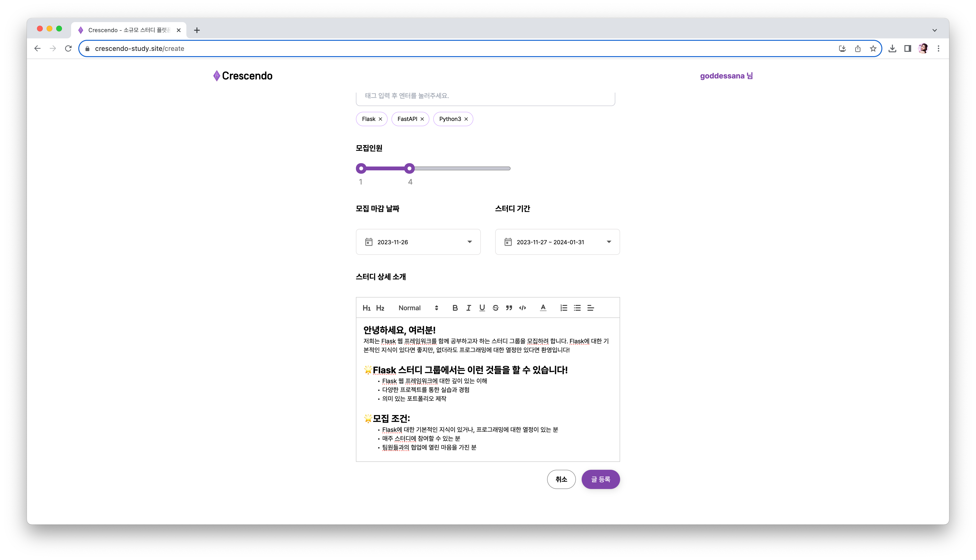Click the purple 글 등록 submit button
The width and height of the screenshot is (976, 560).
click(x=600, y=479)
